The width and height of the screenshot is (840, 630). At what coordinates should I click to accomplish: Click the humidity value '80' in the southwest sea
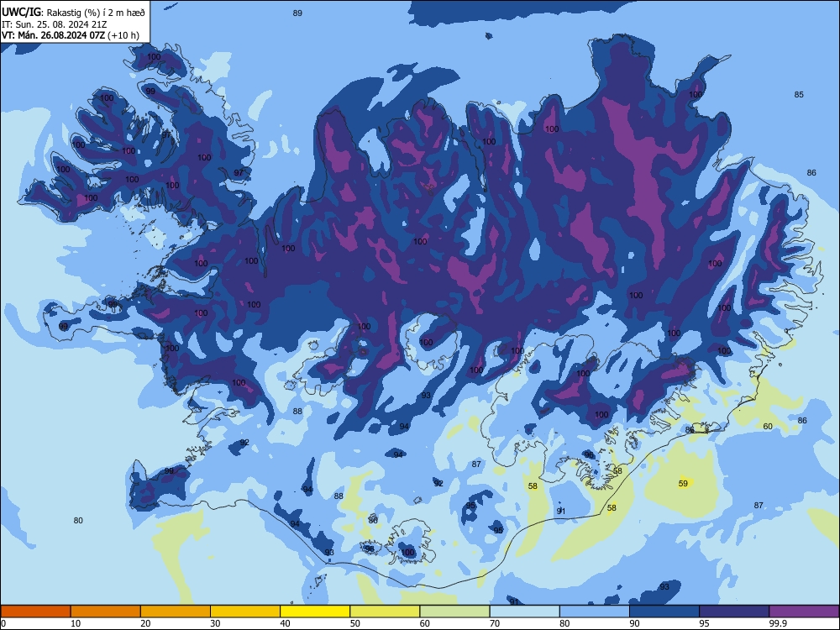coord(78,520)
